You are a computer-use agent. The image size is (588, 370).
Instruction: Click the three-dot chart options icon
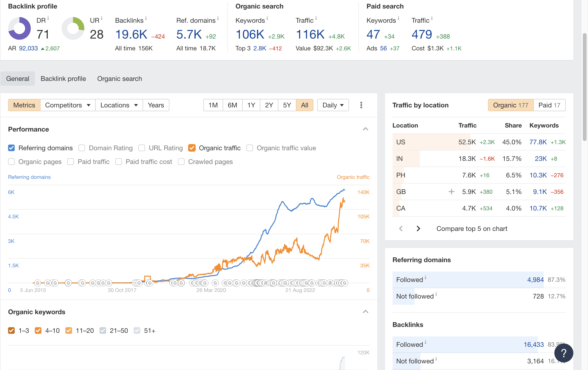coord(361,105)
